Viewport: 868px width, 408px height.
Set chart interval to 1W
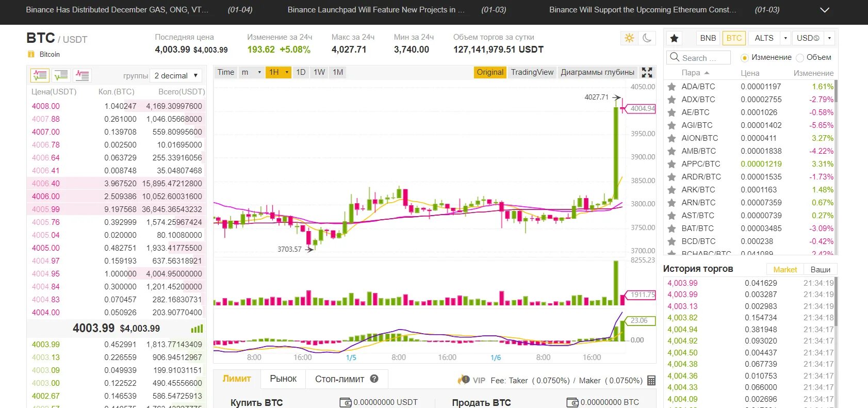[319, 72]
